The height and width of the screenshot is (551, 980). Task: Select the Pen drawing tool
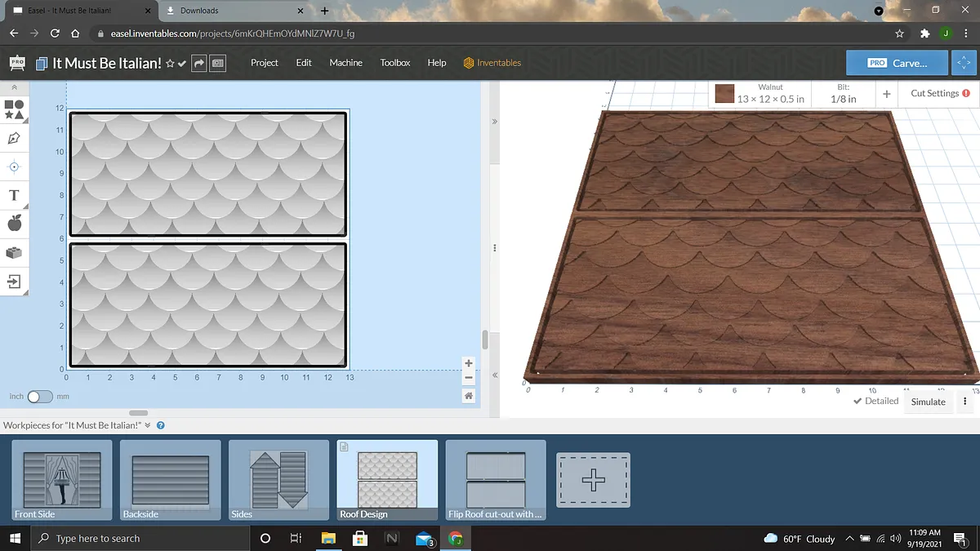click(x=14, y=138)
